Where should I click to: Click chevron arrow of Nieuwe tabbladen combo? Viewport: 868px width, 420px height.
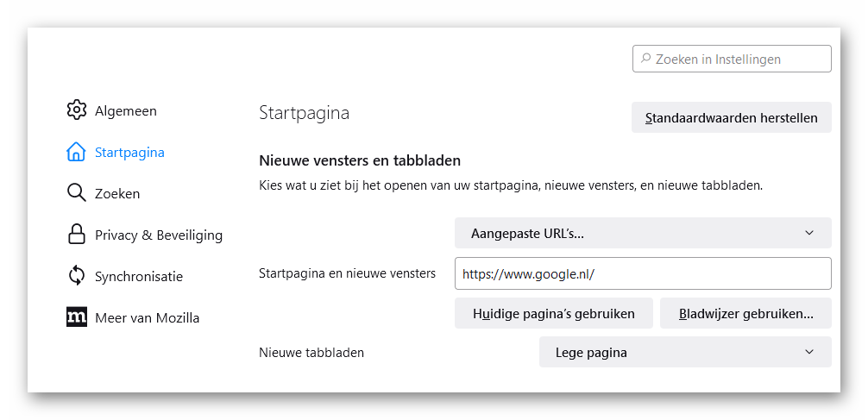[808, 352]
